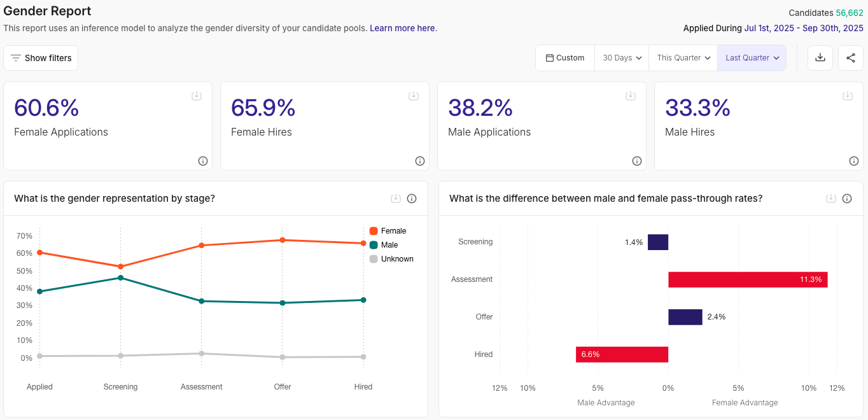Download the pass-through rates chart
Viewport: 868px width, 420px height.
831,199
